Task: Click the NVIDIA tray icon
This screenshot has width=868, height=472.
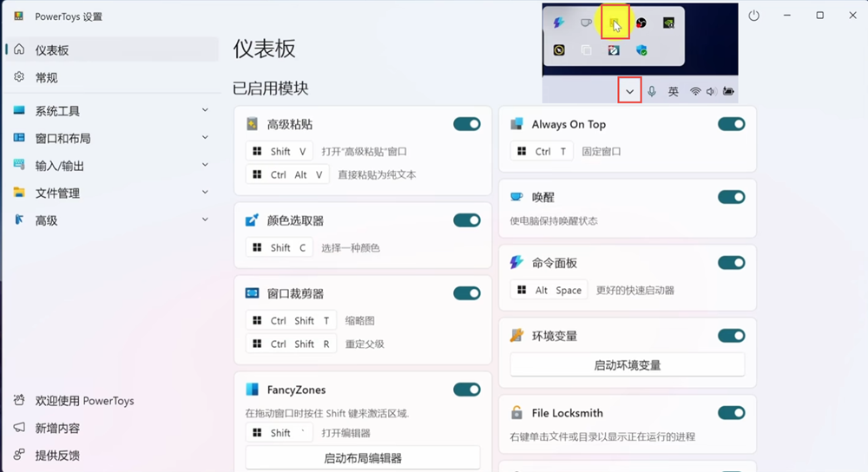Action: pos(668,23)
